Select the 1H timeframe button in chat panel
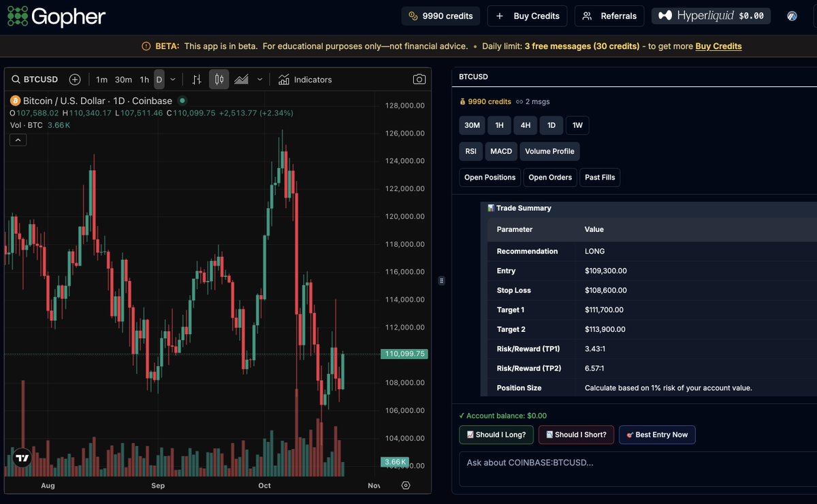 (x=499, y=125)
